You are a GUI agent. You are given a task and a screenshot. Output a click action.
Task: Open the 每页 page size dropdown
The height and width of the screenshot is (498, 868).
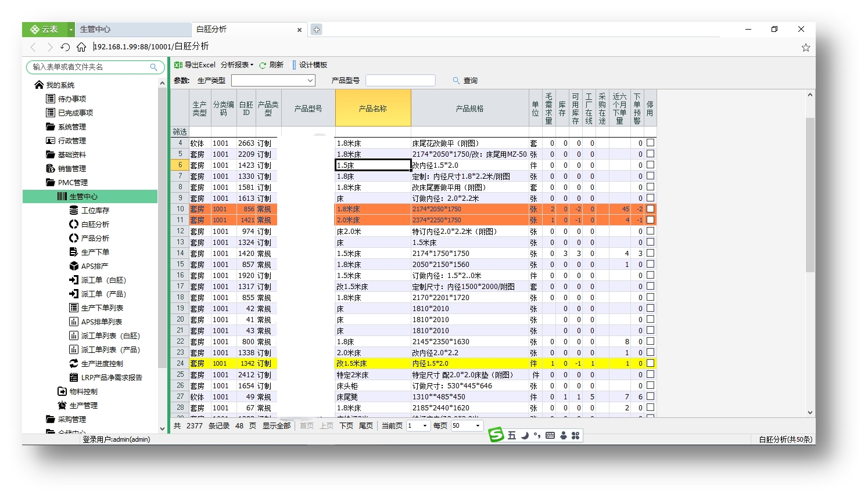pyautogui.click(x=467, y=426)
